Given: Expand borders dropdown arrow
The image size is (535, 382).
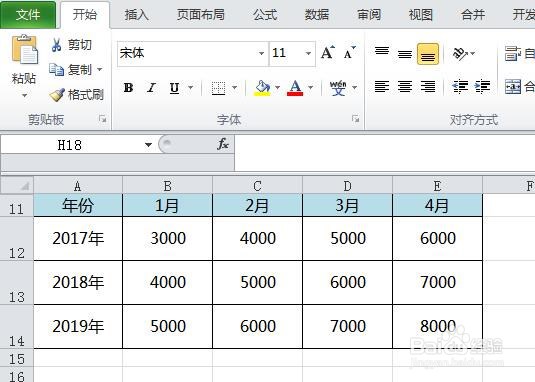Looking at the screenshot, I should click(x=234, y=88).
